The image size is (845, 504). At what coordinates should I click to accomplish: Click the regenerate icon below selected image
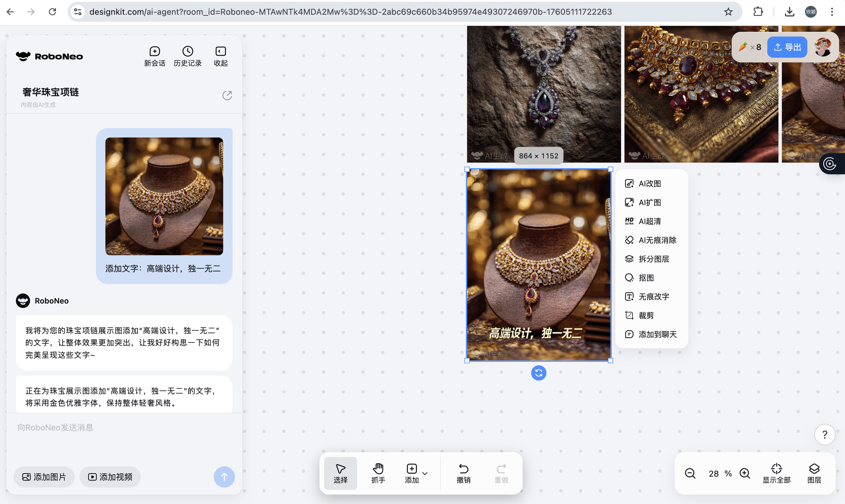point(538,373)
